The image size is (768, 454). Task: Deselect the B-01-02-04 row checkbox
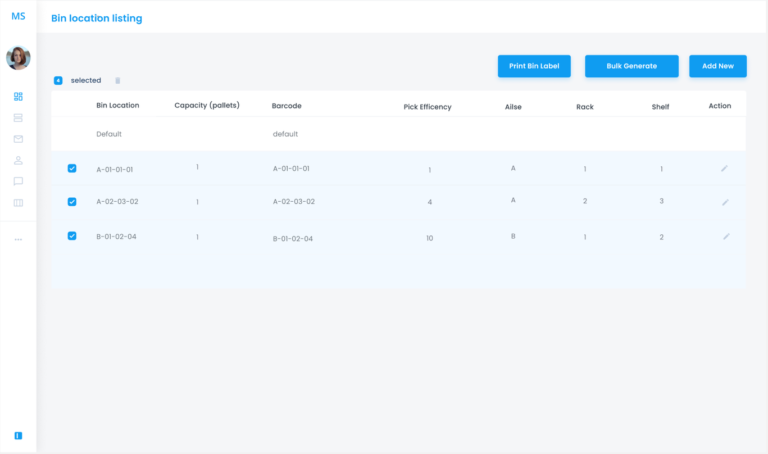pyautogui.click(x=72, y=236)
